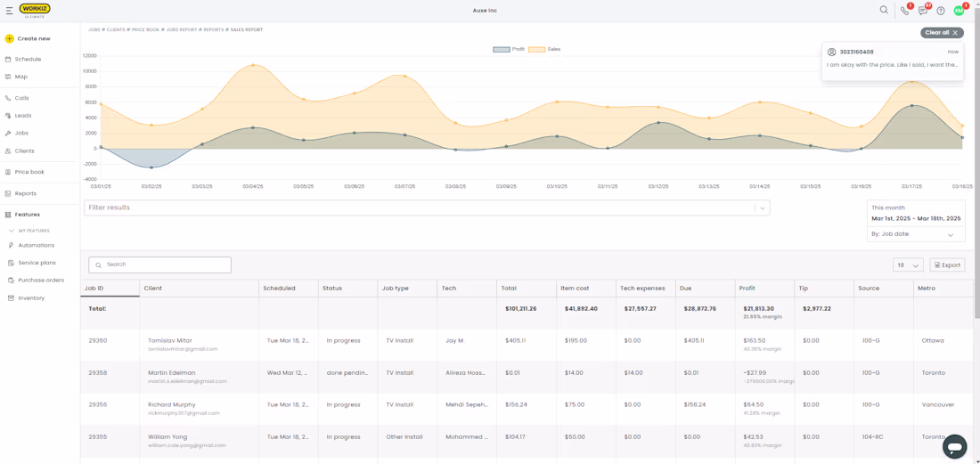Expand the Filter results dropdown arrow
Screen dimensions: 980x464
pyautogui.click(x=763, y=208)
